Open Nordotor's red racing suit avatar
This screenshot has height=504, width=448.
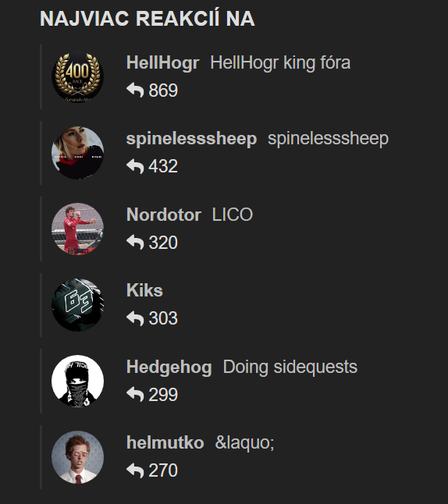[77, 229]
